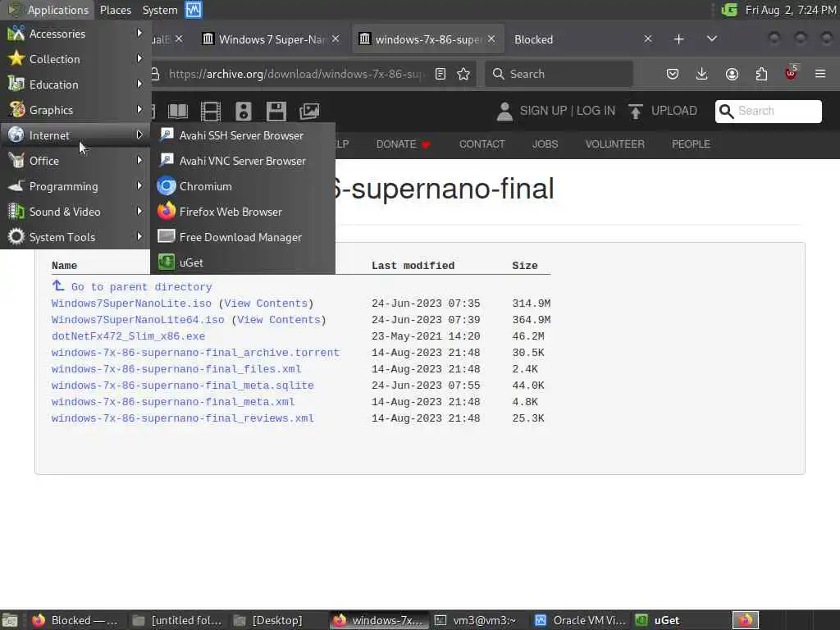The image size is (840, 630).
Task: Open the Accessories submenu
Action: [75, 33]
